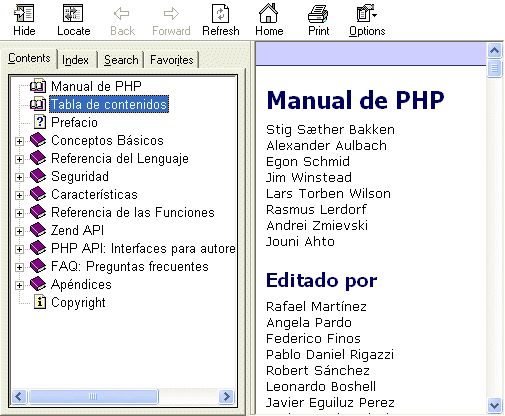505x416 pixels.
Task: Click the FAQ book icon
Action: pos(38,266)
